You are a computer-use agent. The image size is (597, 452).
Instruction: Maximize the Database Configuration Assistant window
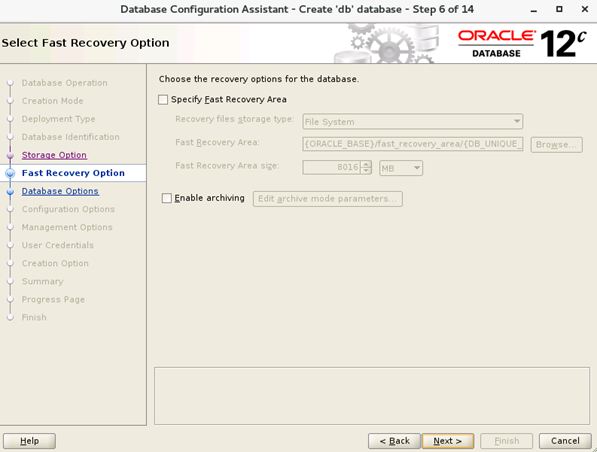click(x=559, y=9)
